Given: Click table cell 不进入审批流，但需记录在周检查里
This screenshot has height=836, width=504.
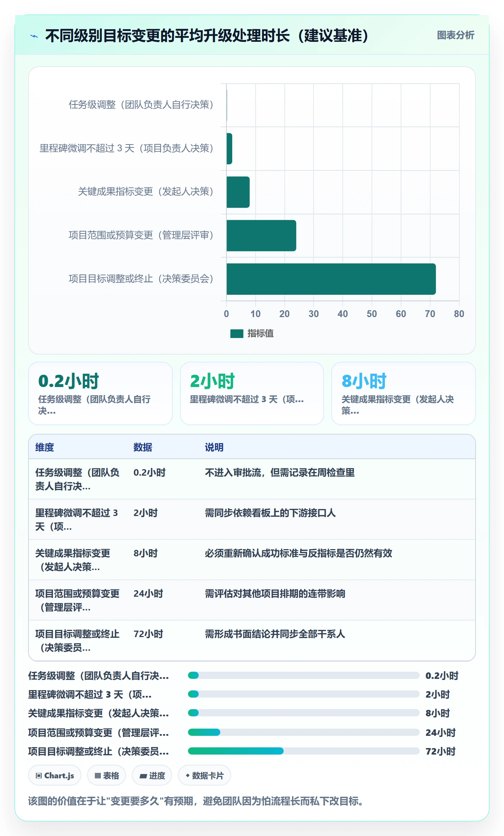Looking at the screenshot, I should tap(280, 472).
